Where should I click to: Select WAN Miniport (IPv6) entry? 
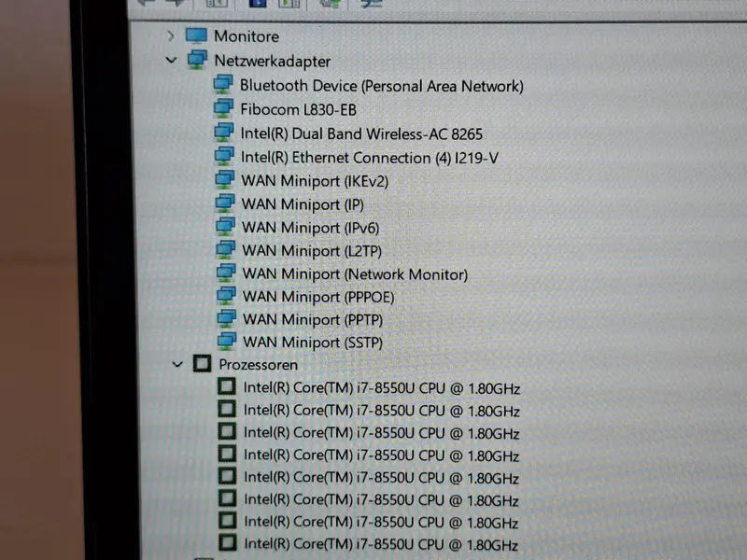point(310,228)
